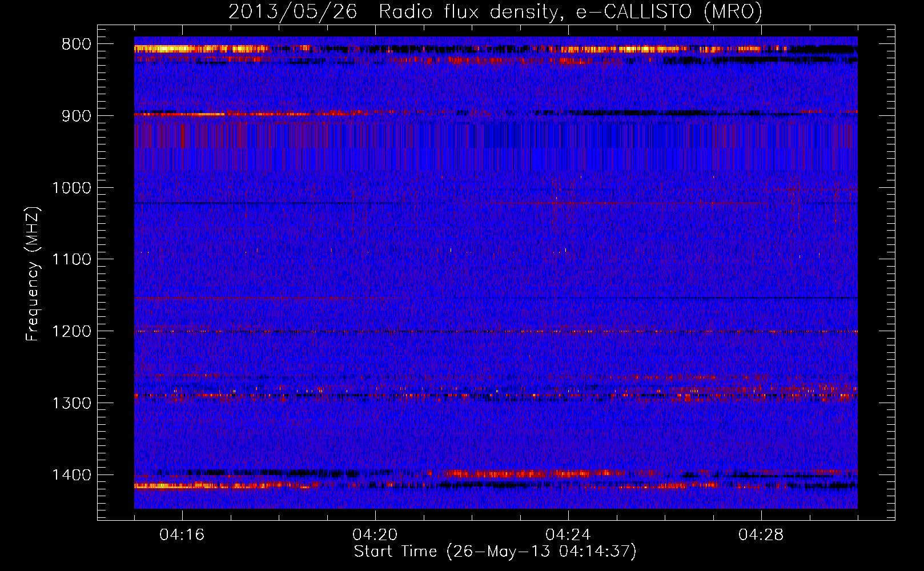Image resolution: width=924 pixels, height=571 pixels.
Task: Select the 1300 frequency axis label
Action: [x=71, y=403]
